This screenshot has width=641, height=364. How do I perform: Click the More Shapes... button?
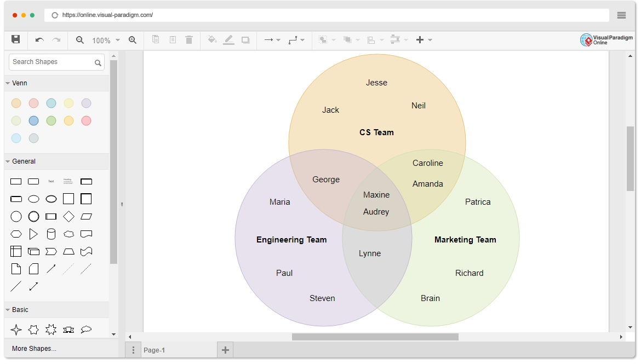point(35,349)
